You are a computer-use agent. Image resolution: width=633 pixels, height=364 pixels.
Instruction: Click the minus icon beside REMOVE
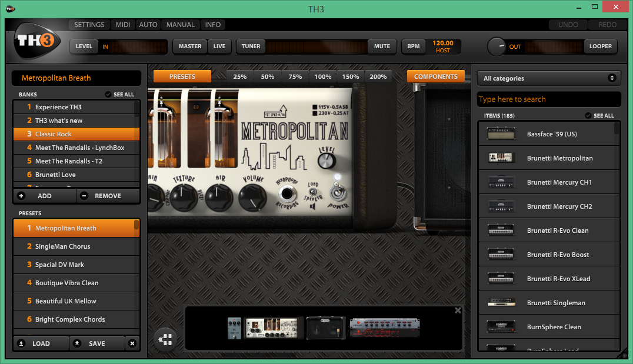84,196
